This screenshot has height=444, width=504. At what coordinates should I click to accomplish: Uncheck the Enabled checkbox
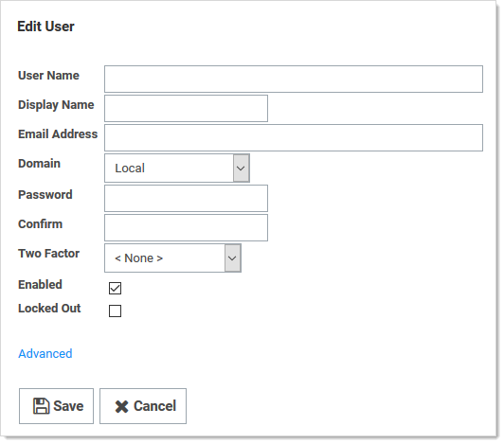coord(115,288)
